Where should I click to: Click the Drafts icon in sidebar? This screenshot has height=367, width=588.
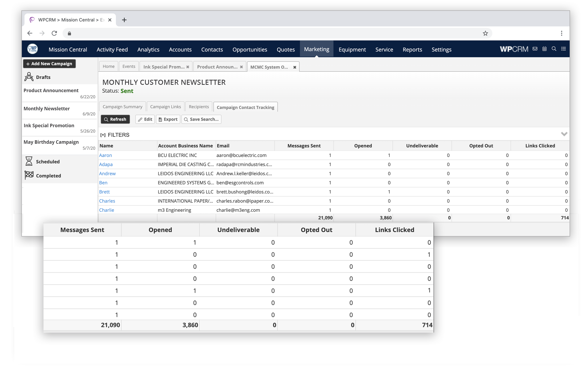pyautogui.click(x=28, y=76)
